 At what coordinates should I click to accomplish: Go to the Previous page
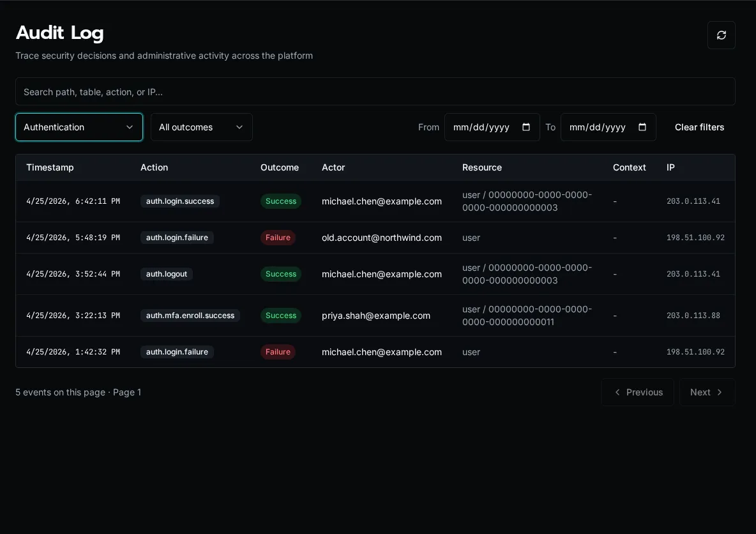[x=637, y=392]
